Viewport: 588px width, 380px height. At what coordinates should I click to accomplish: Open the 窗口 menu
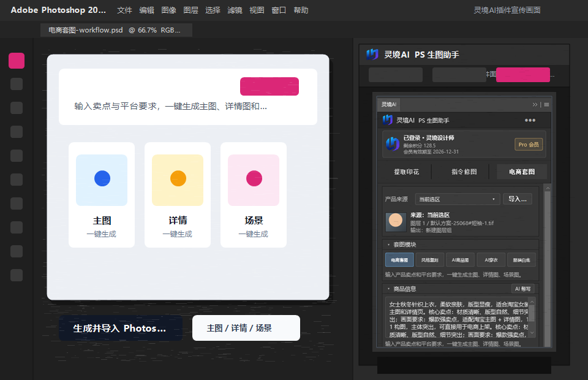pos(279,10)
